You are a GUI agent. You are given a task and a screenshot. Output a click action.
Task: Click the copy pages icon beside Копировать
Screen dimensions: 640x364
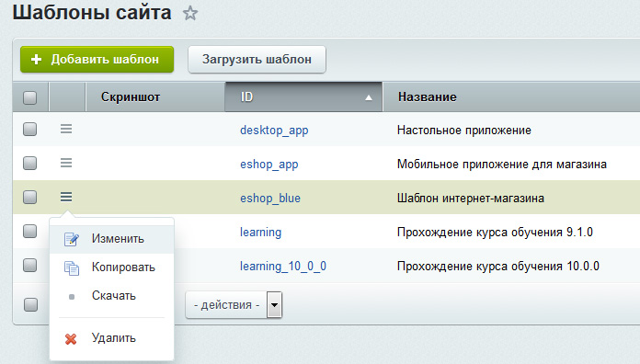click(x=72, y=267)
